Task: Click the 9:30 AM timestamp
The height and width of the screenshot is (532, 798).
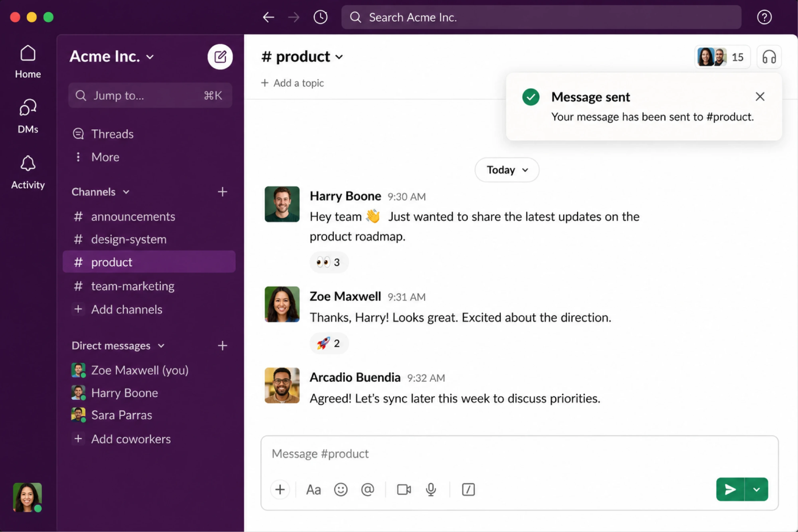Action: pos(406,197)
